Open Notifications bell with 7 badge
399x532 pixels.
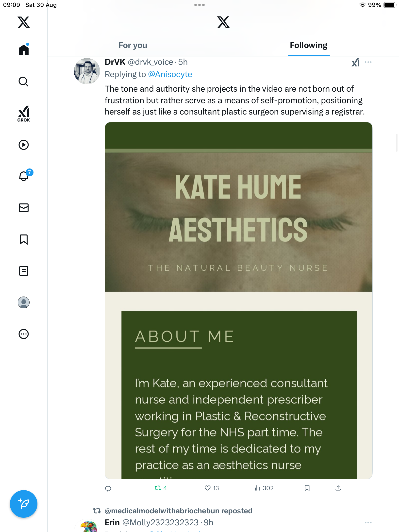24,176
